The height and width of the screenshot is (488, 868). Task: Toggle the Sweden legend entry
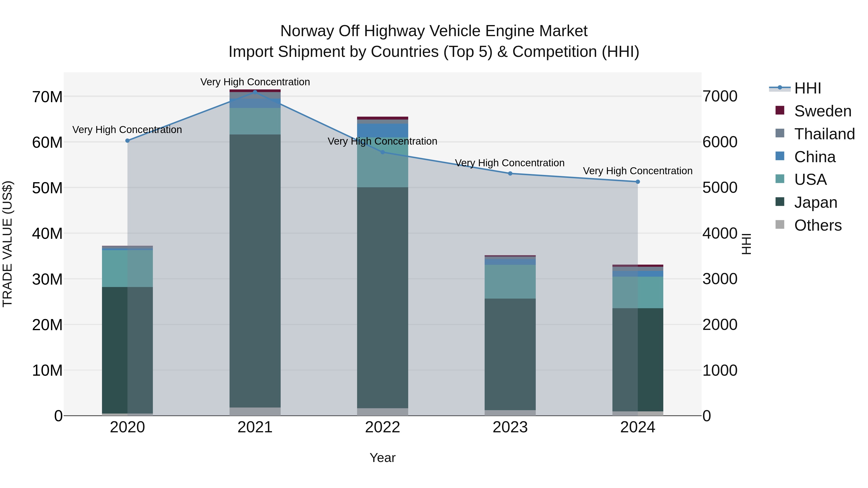point(813,111)
